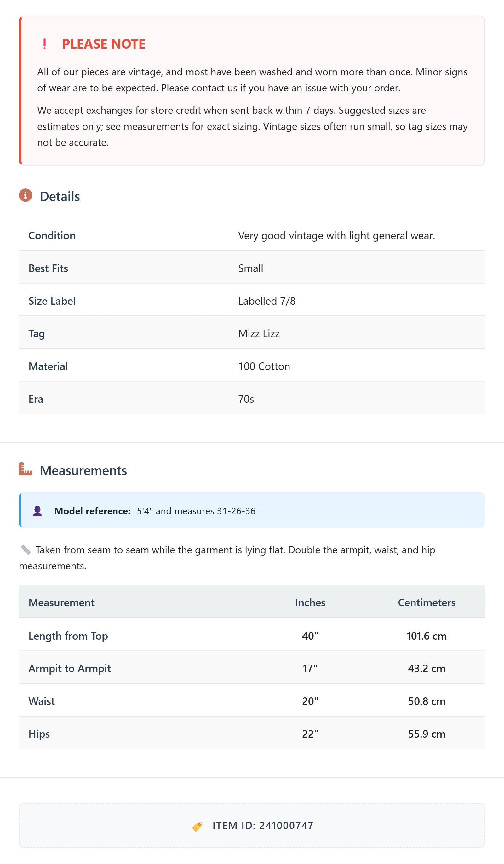Select the Centimeters column header
Image resolution: width=504 pixels, height=864 pixels.
click(427, 602)
